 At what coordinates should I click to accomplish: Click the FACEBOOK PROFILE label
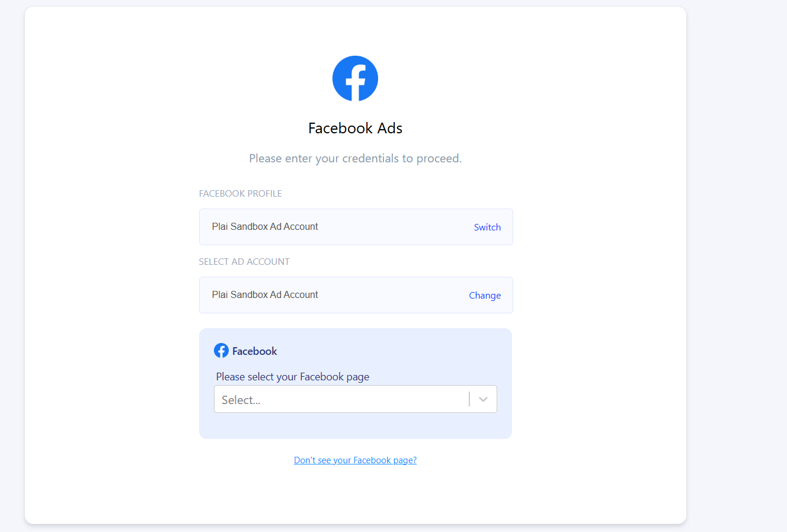(241, 194)
